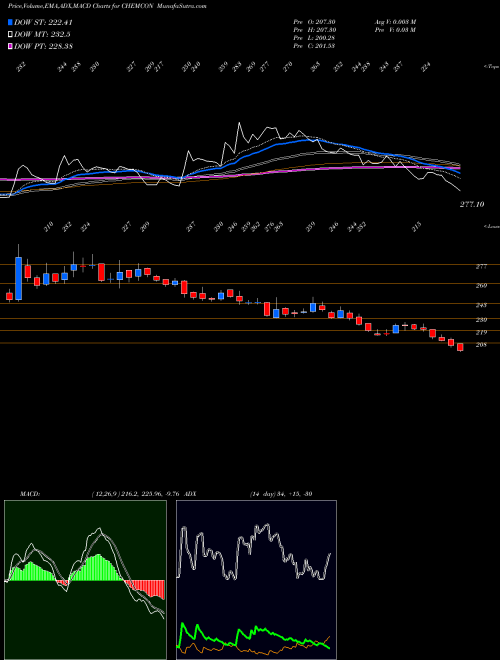500x660 pixels.
Task: Click the 'Pre L: 200.28' value
Action: [314, 38]
